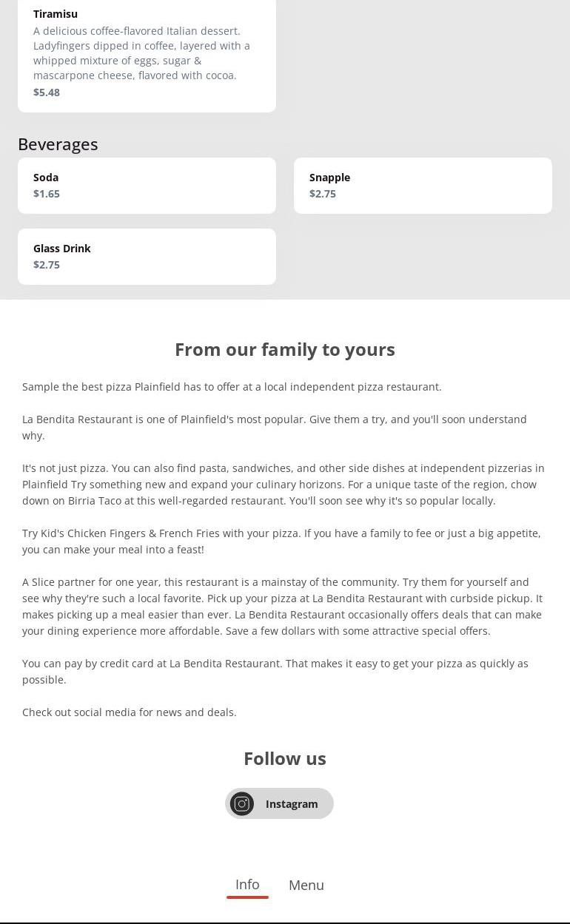Click the Soda $1.65 price
This screenshot has width=570, height=924.
click(47, 194)
